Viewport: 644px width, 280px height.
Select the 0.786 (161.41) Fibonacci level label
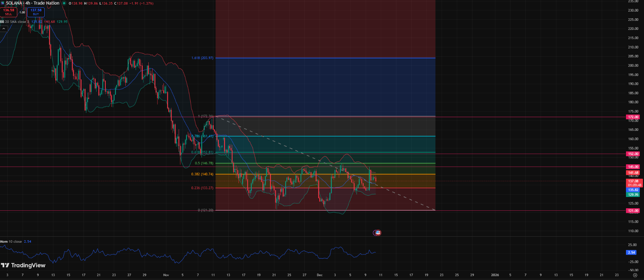point(202,136)
